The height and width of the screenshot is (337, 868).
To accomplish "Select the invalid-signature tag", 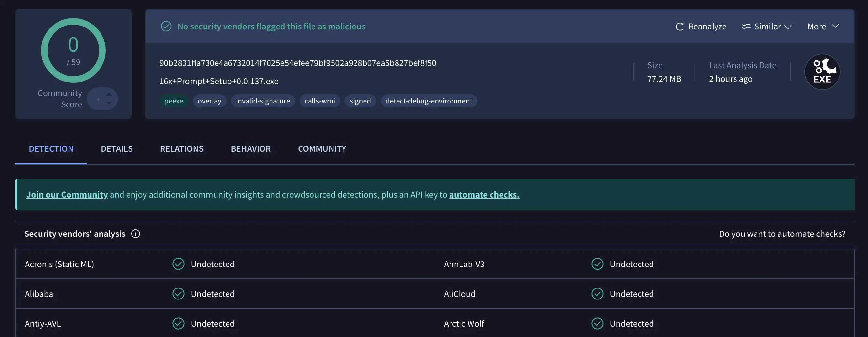I will point(263,101).
